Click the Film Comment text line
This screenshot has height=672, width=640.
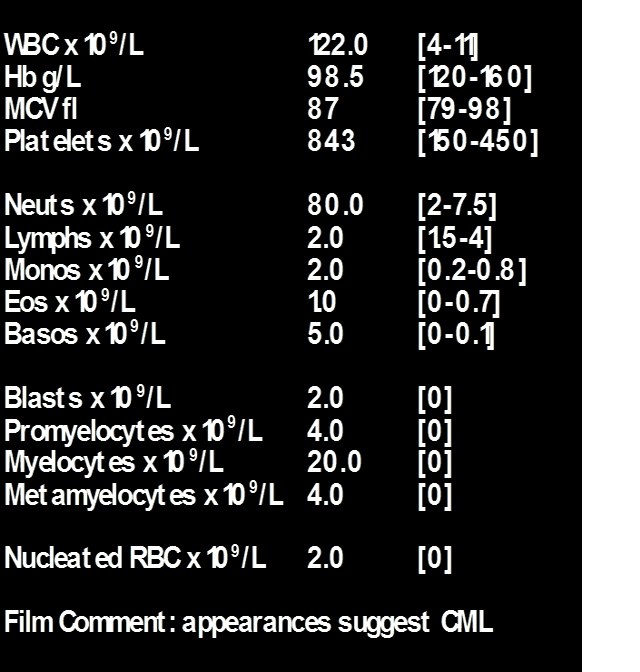249,623
